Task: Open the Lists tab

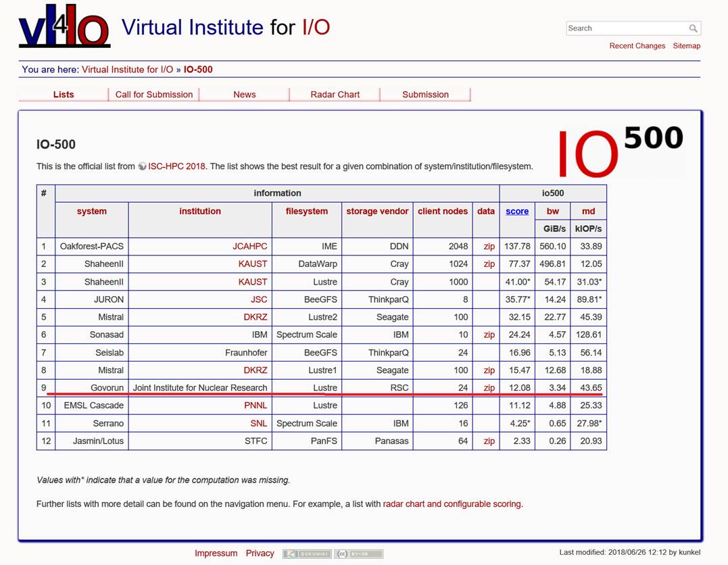Action: pos(64,95)
